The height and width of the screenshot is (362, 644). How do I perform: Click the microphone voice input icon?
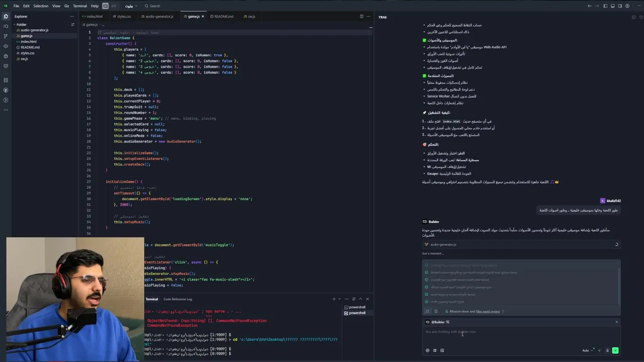pos(607,350)
